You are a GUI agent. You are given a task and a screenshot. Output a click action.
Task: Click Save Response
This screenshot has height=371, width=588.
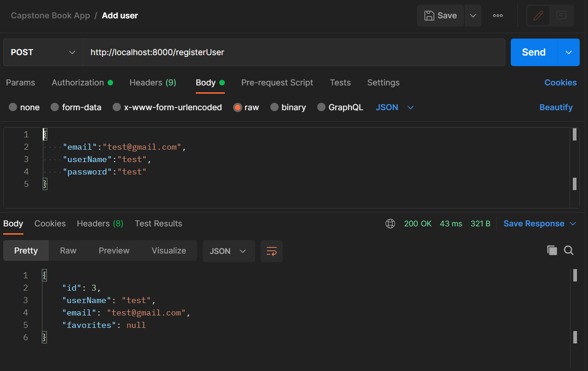(x=534, y=224)
